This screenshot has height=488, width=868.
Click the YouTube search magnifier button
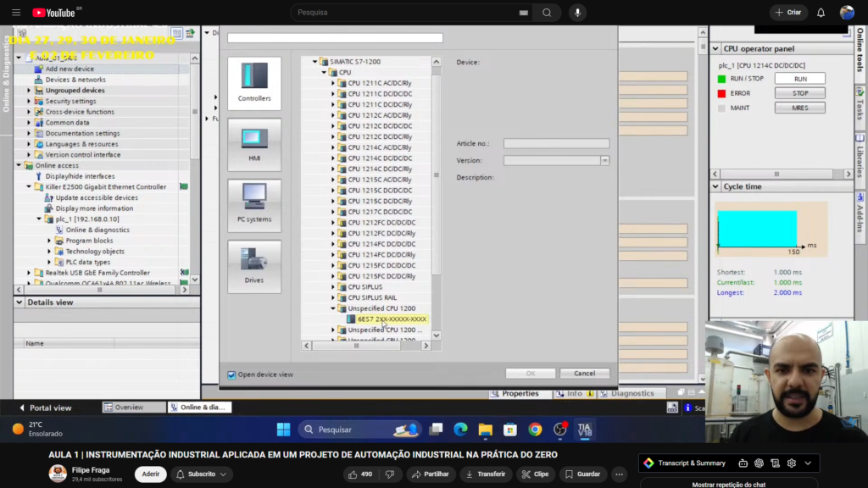[547, 12]
